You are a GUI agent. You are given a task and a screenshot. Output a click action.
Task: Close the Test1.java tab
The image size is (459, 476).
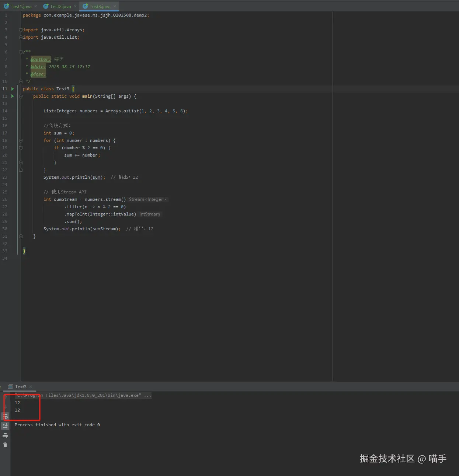point(36,6)
